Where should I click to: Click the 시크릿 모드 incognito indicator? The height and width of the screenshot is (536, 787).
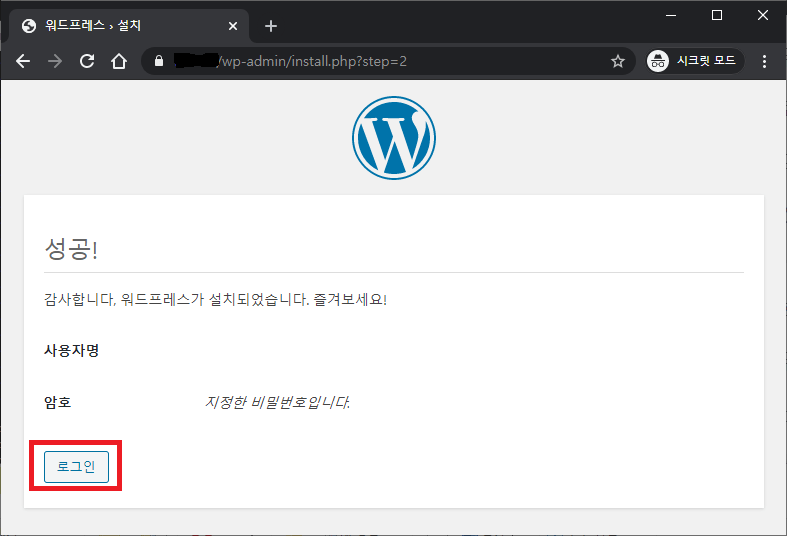tap(692, 61)
